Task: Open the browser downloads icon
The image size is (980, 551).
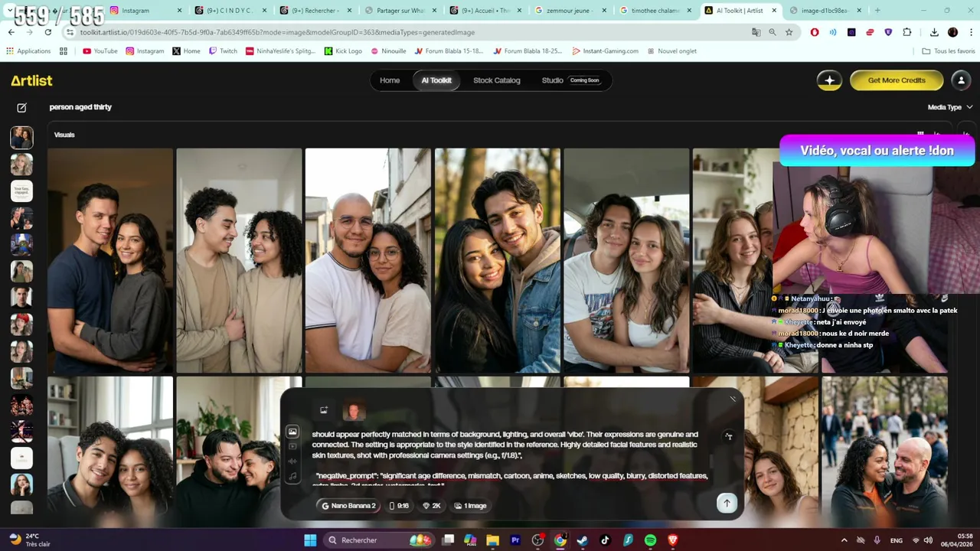Action: (x=934, y=32)
